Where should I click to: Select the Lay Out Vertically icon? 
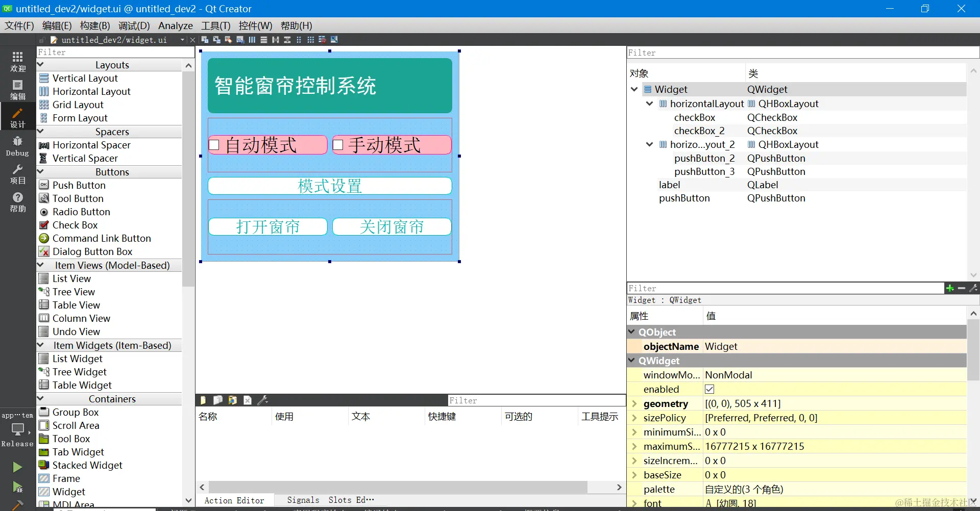pyautogui.click(x=264, y=40)
